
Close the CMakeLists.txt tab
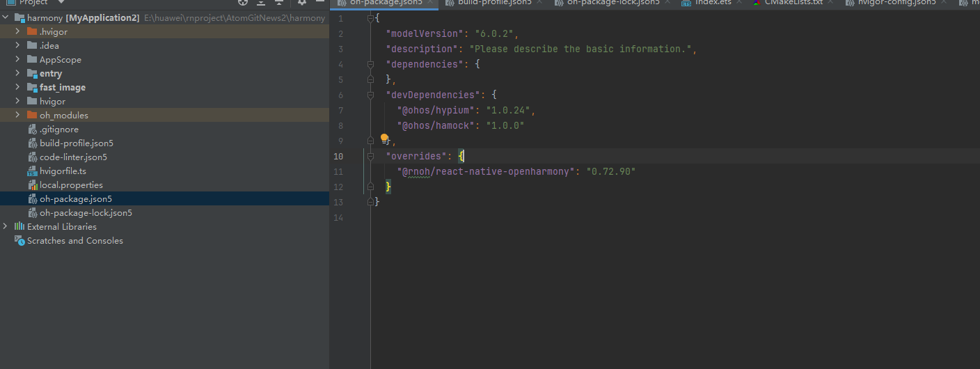[832, 3]
